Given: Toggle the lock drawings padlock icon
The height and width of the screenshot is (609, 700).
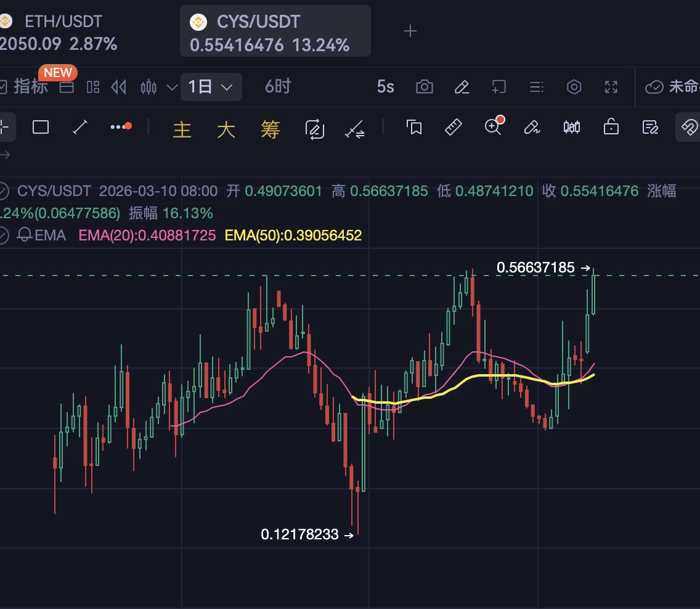Looking at the screenshot, I should [x=611, y=127].
